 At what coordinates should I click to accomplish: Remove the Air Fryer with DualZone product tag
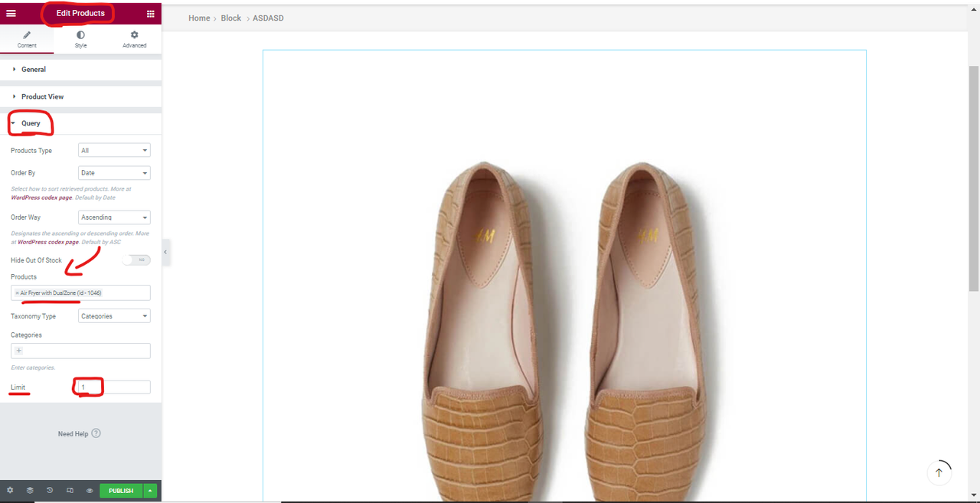(17, 293)
